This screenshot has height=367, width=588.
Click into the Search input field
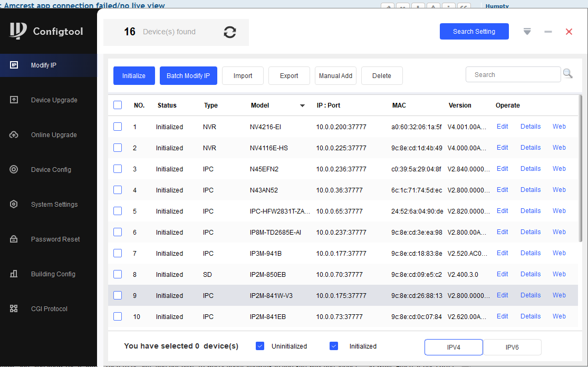click(513, 74)
